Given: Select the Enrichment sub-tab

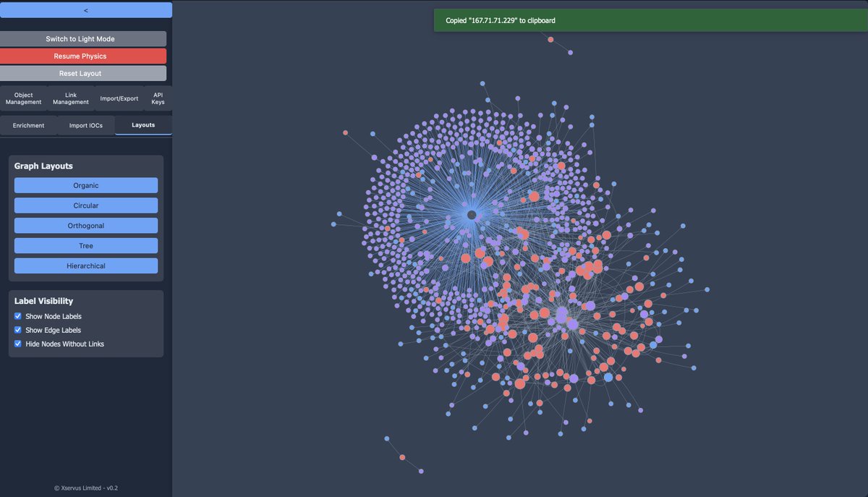Looking at the screenshot, I should (x=29, y=125).
